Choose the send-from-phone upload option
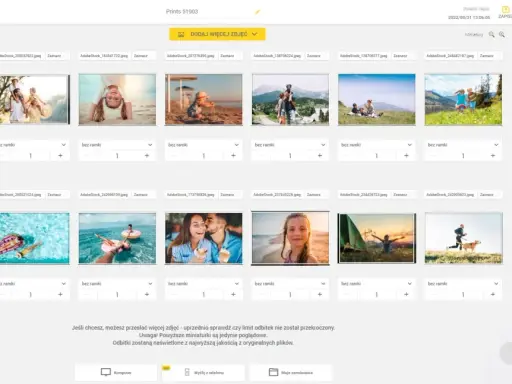 [x=203, y=372]
